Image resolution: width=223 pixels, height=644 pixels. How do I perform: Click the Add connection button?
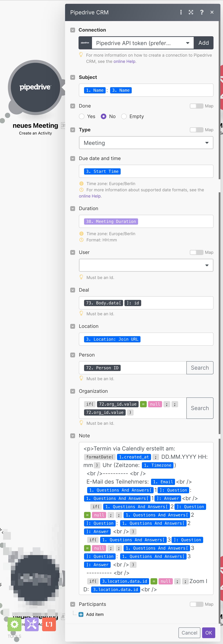point(203,43)
